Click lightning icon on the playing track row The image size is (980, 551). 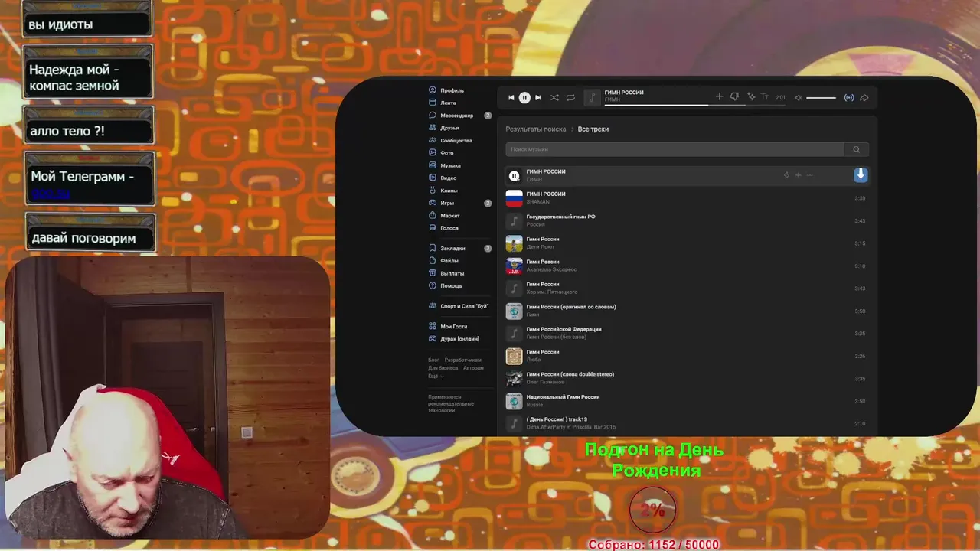[786, 175]
